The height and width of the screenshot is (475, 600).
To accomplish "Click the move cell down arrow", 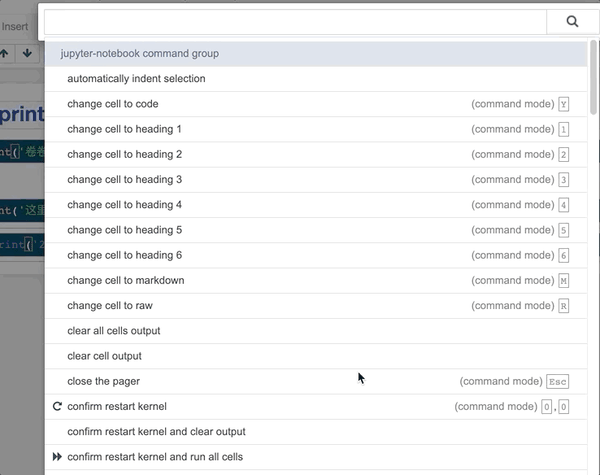I will tap(27, 53).
